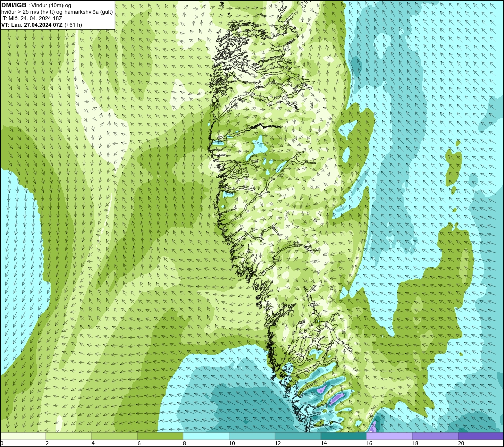This screenshot has height=447, width=504.
Task: Click the 'hviður > 25 m/s' description line
Action: click(x=57, y=12)
